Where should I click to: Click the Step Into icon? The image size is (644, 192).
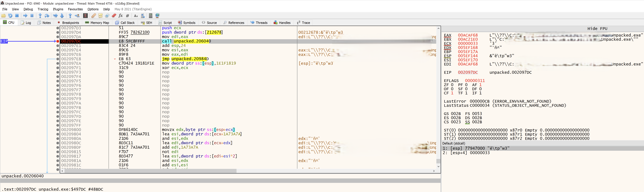coord(40,15)
